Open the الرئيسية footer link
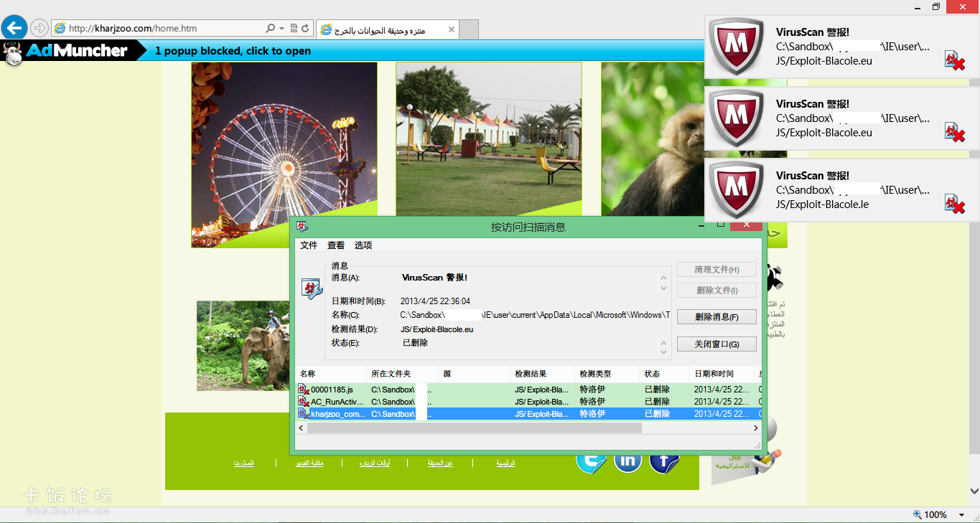The width and height of the screenshot is (980, 523). [505, 463]
